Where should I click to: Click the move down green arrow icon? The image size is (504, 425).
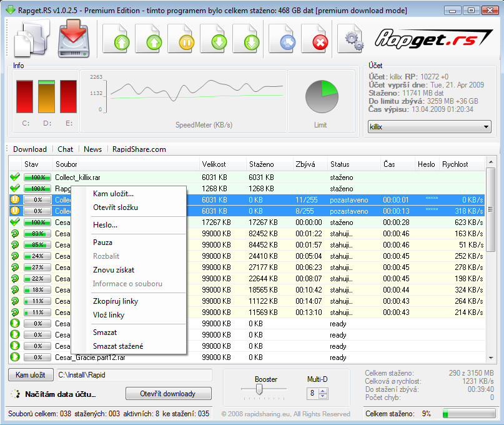(214, 38)
